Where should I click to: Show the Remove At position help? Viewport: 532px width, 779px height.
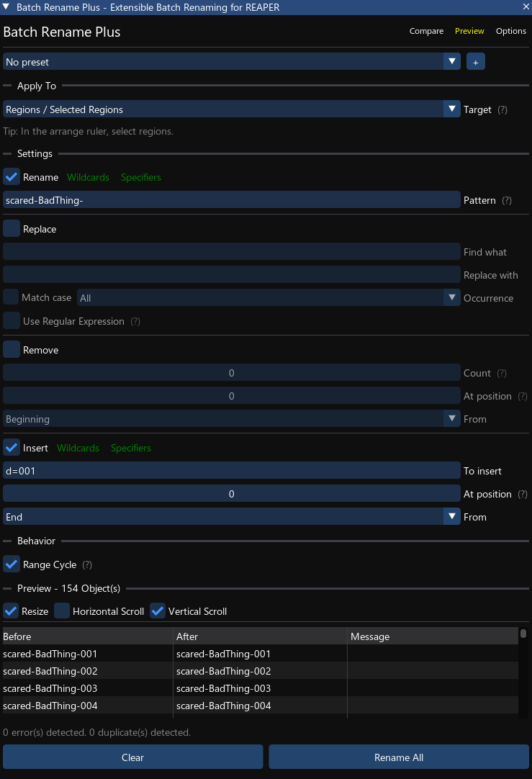[x=522, y=397]
